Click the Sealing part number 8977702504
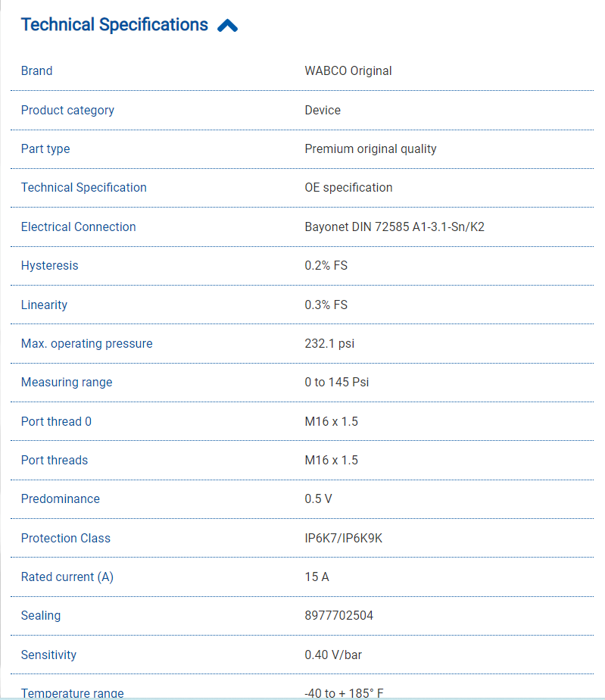 coord(338,616)
